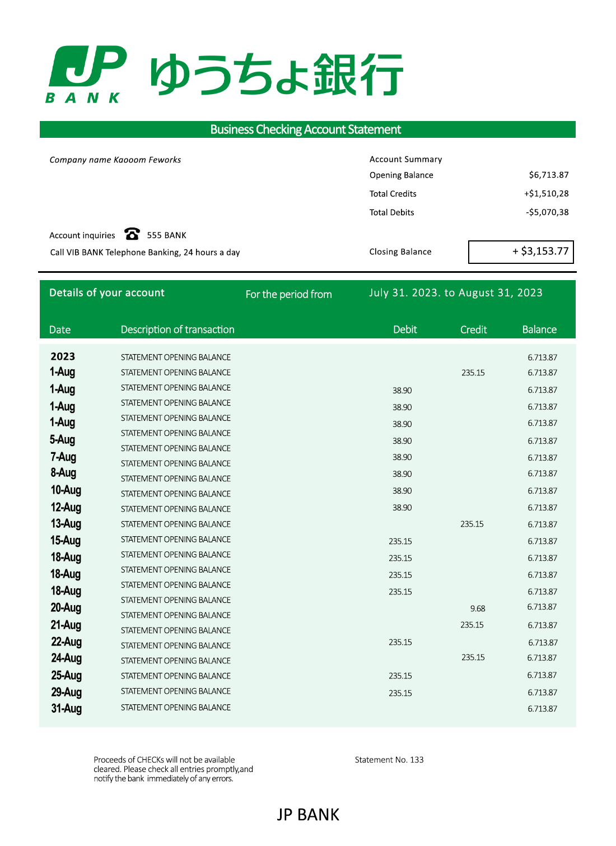
Task: Click the Statement No. 133 text
Action: point(389,759)
